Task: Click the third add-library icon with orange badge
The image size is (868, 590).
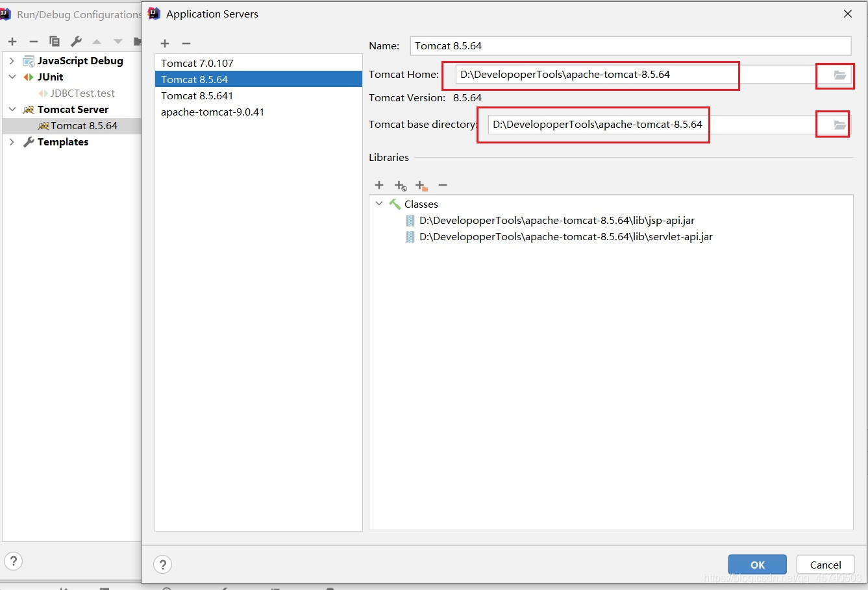Action: coord(421,186)
